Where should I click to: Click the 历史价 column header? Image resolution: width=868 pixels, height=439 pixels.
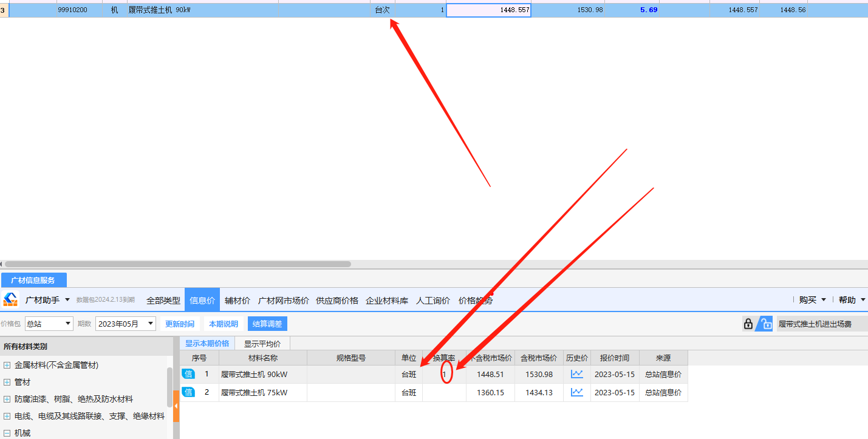(577, 358)
